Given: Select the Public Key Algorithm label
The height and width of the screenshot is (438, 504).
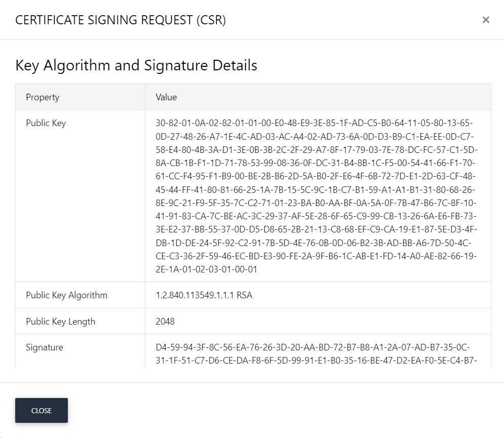Looking at the screenshot, I should click(x=66, y=295).
